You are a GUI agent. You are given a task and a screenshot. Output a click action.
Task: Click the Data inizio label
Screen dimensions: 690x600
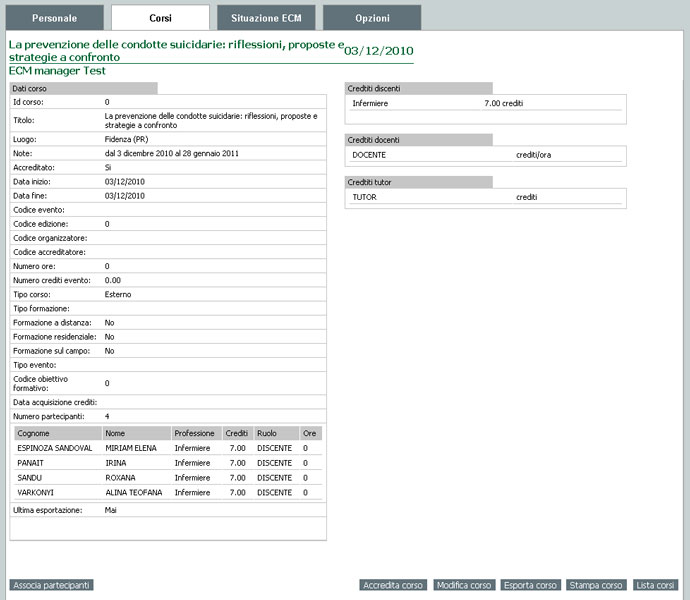click(32, 182)
